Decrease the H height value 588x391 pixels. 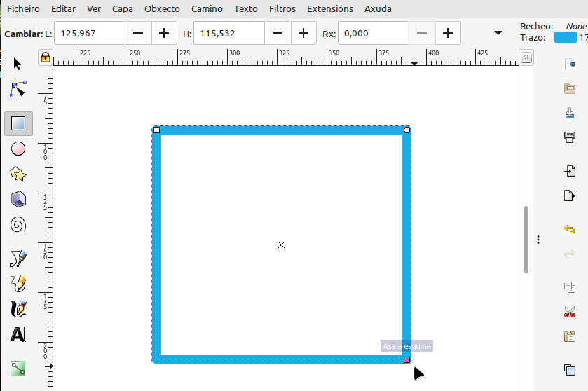[x=278, y=33]
